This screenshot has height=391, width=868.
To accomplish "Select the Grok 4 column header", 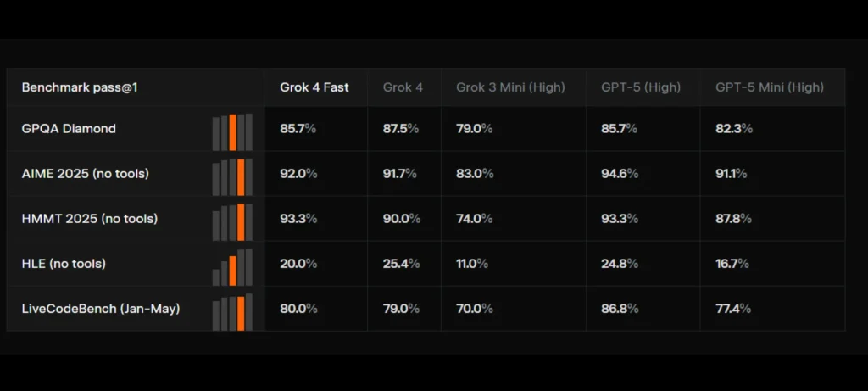I will click(x=403, y=87).
